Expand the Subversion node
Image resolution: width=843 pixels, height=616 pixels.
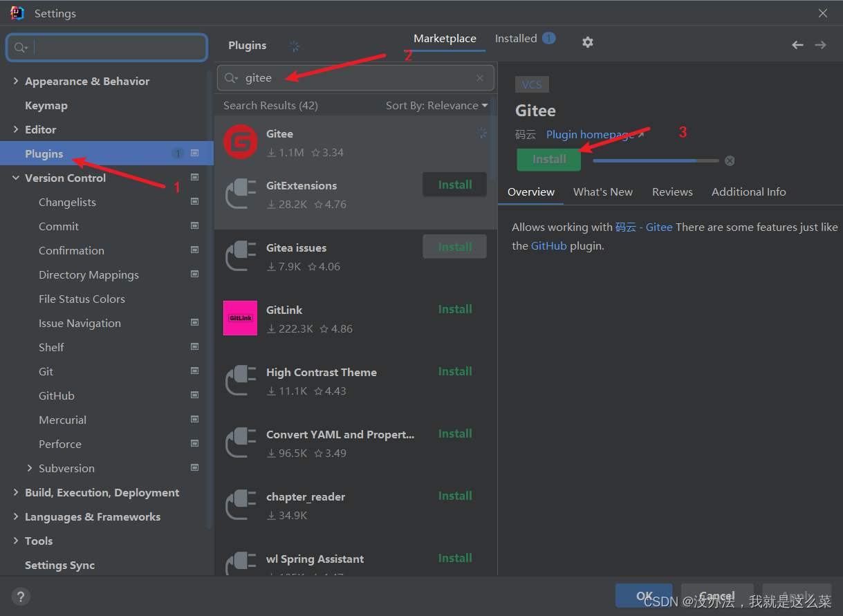click(30, 468)
